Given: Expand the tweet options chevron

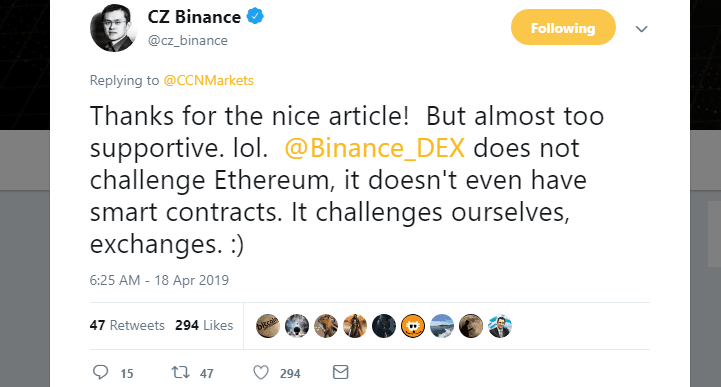Looking at the screenshot, I should click(x=641, y=29).
